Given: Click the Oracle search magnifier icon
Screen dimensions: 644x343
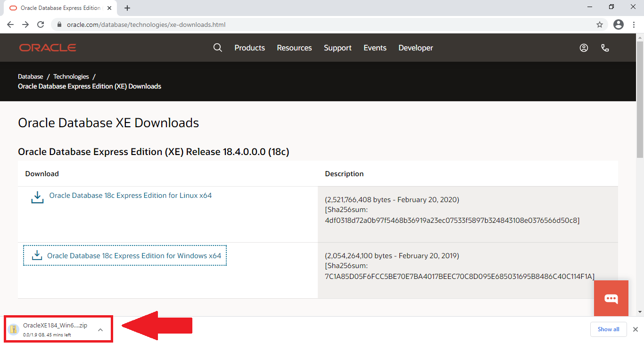Looking at the screenshot, I should click(217, 48).
